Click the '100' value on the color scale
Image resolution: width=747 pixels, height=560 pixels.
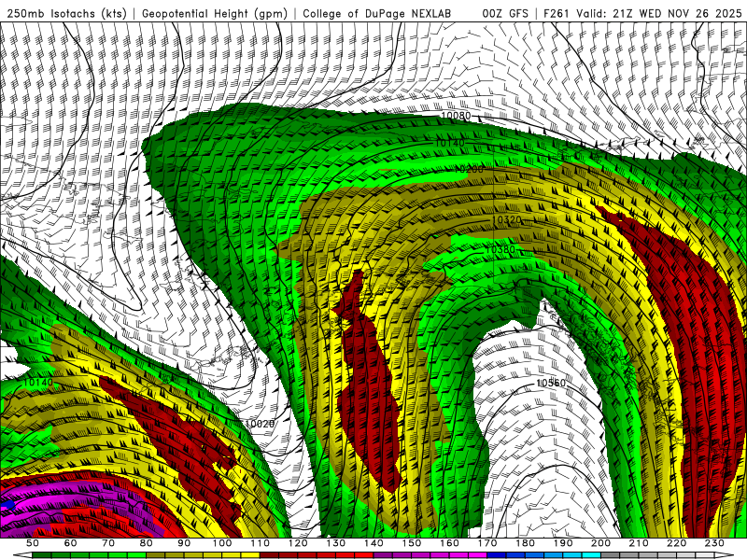pos(222,543)
